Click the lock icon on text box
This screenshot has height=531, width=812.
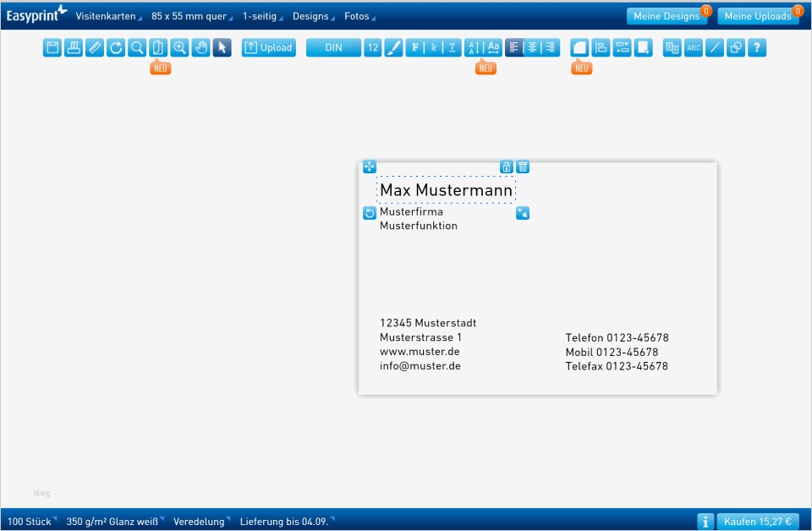point(507,167)
